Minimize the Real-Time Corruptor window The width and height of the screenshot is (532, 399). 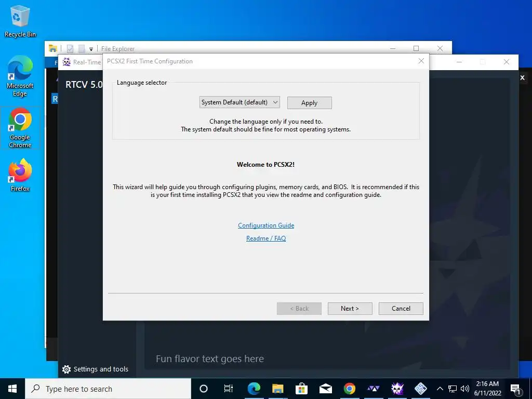click(459, 62)
